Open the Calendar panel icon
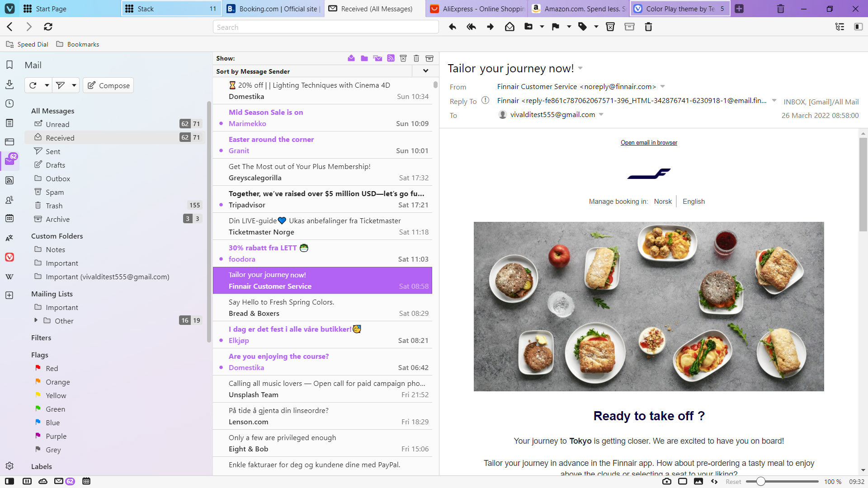This screenshot has width=868, height=488. 9,218
